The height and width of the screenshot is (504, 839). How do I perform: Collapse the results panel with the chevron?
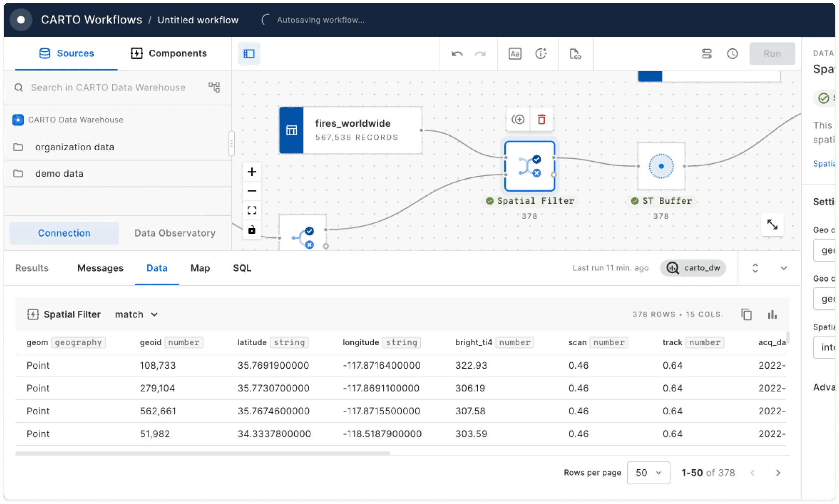tap(783, 268)
